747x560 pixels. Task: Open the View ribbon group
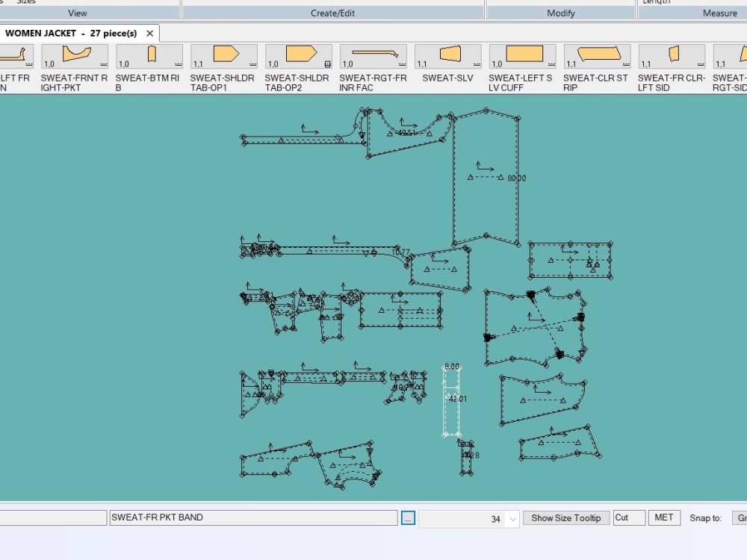coord(77,13)
